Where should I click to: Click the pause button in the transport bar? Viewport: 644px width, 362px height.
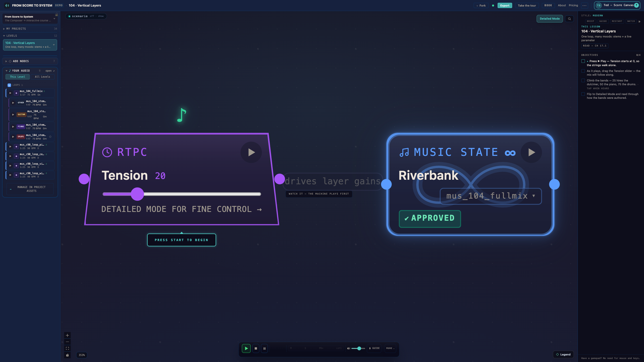tap(264, 348)
